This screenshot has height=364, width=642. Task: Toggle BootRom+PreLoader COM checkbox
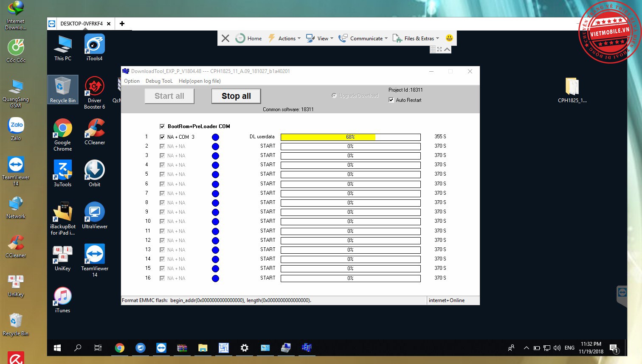point(162,126)
